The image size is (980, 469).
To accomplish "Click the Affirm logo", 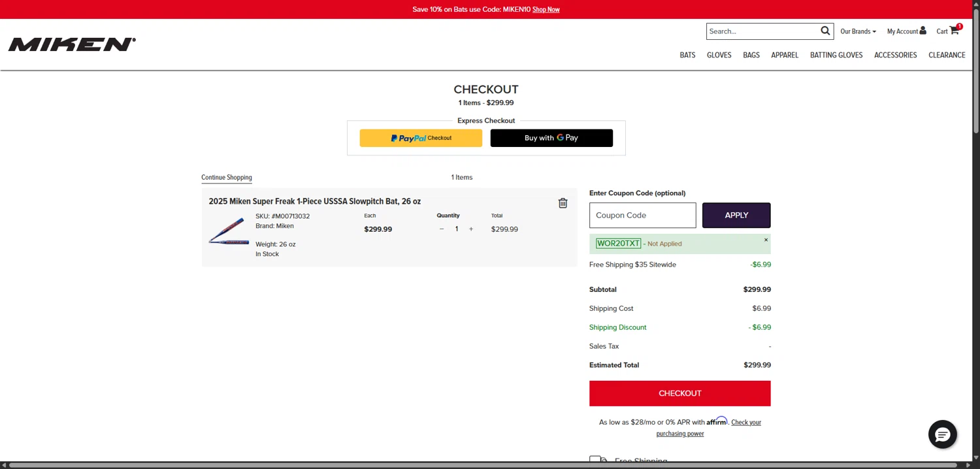I will click(717, 421).
